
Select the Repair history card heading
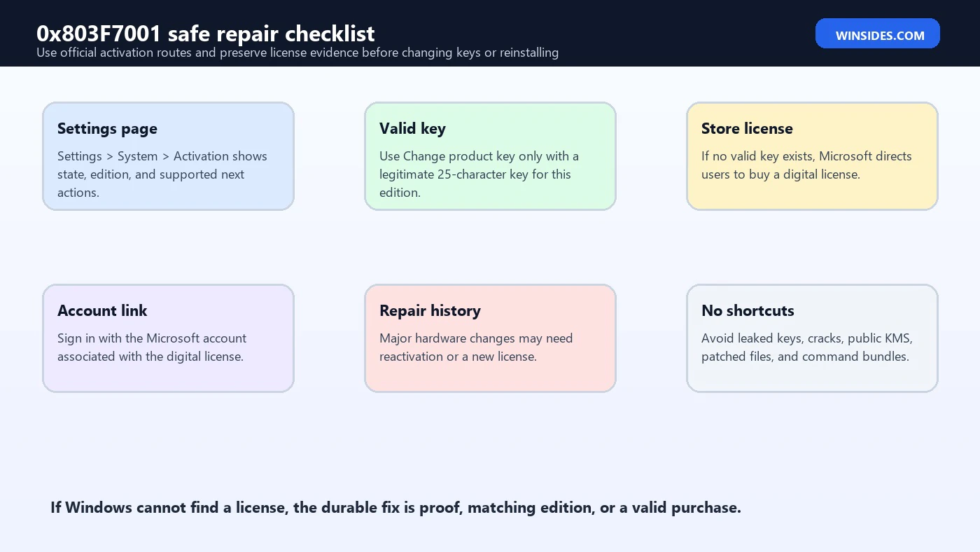click(430, 311)
